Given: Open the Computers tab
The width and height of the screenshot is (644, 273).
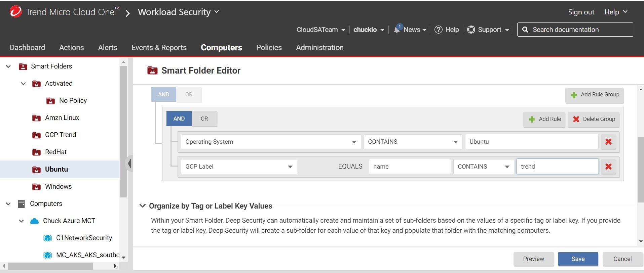Looking at the screenshot, I should click(x=221, y=48).
